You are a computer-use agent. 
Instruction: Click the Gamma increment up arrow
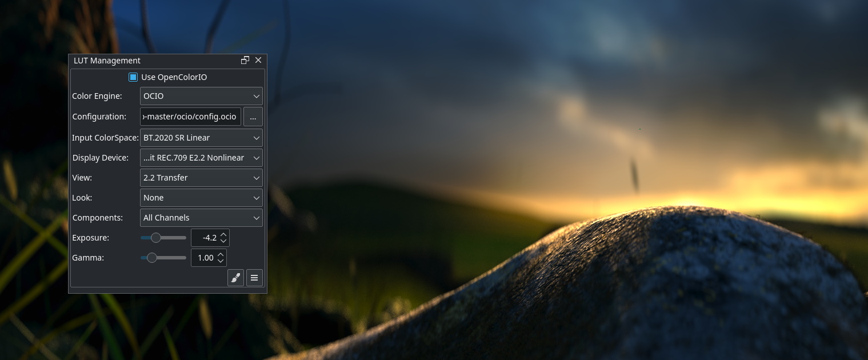tap(221, 254)
